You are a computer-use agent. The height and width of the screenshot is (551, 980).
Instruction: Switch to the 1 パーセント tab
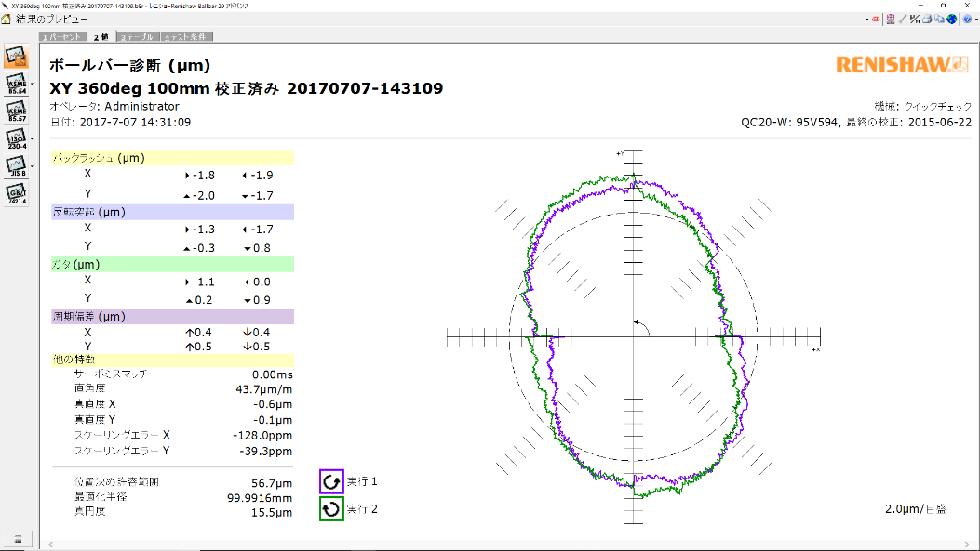(x=62, y=37)
